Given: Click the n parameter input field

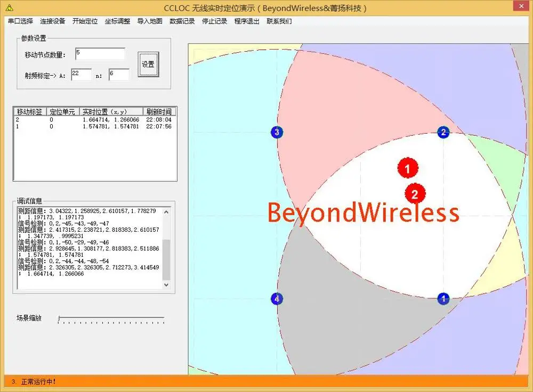Looking at the screenshot, I should tap(119, 75).
